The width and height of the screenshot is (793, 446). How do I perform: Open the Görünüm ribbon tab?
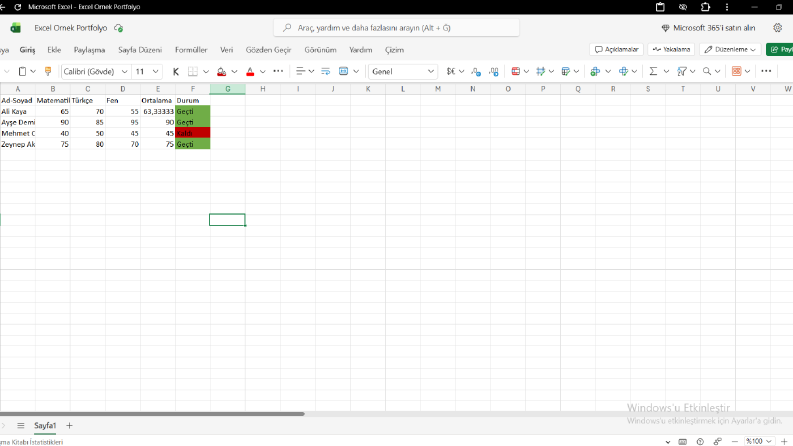click(x=320, y=50)
